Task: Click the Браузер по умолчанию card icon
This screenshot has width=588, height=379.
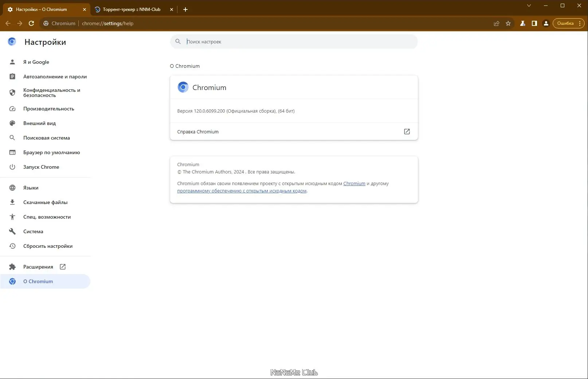Action: [12, 152]
